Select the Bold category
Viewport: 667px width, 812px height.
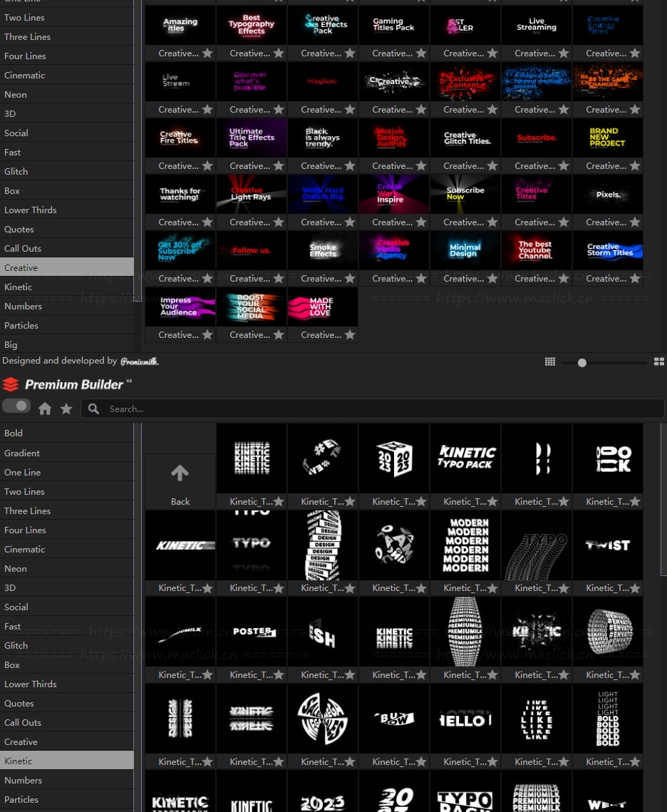click(x=67, y=433)
